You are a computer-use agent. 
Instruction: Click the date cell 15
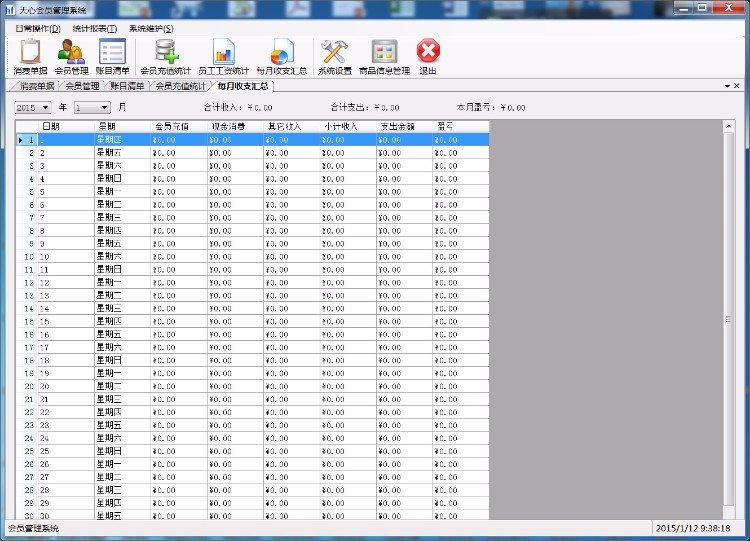66,321
